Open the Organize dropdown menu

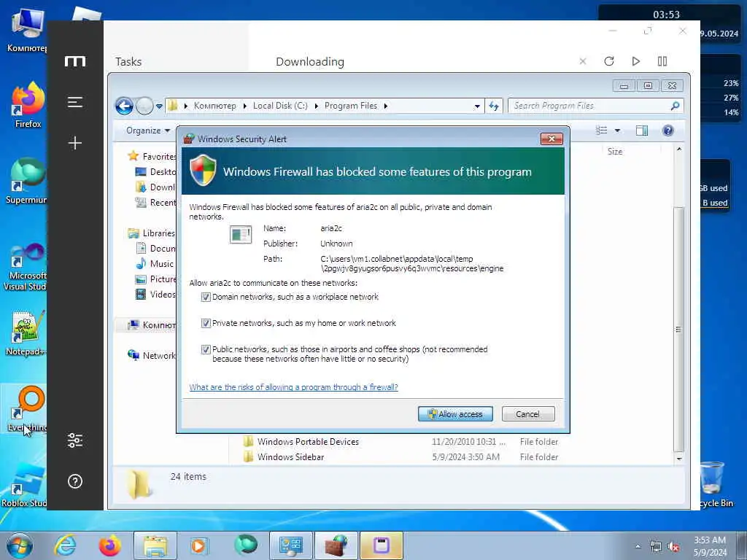(147, 131)
